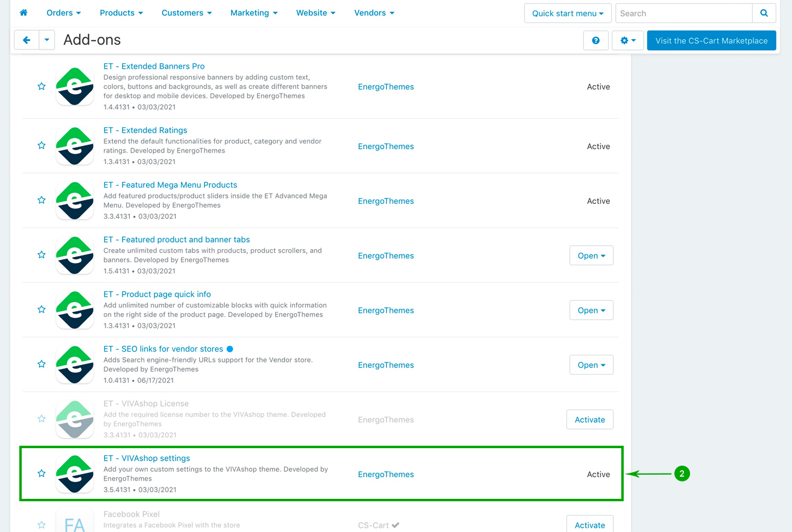The height and width of the screenshot is (532, 792).
Task: Toggle favorite star for ET - VIVAshop settings
Action: 42,474
